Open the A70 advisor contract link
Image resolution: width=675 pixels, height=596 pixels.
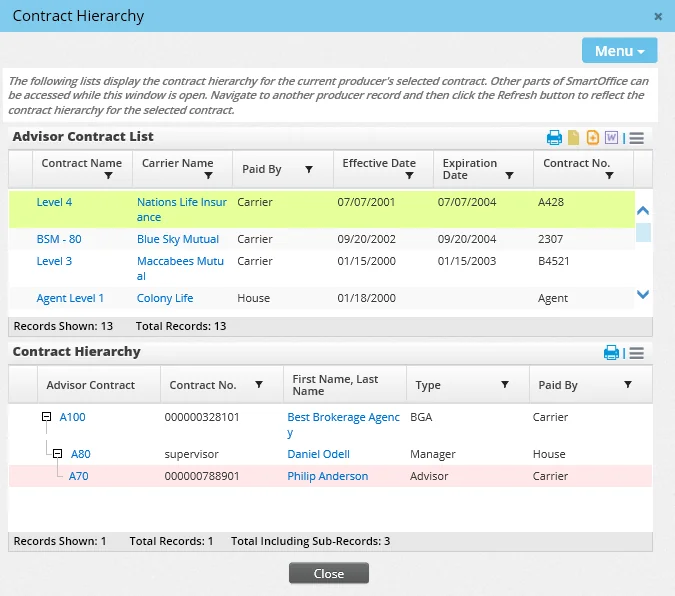78,476
